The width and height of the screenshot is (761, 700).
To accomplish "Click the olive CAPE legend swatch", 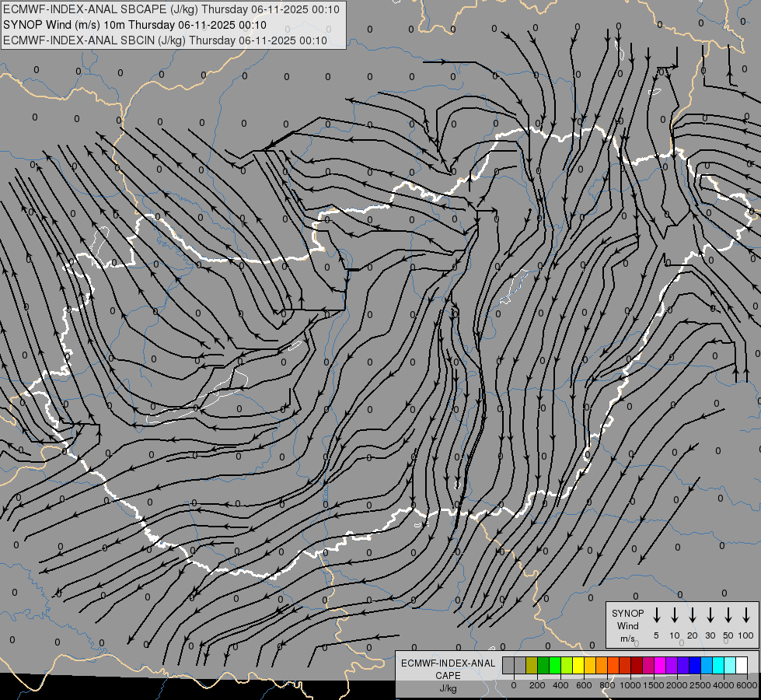I will (532, 665).
